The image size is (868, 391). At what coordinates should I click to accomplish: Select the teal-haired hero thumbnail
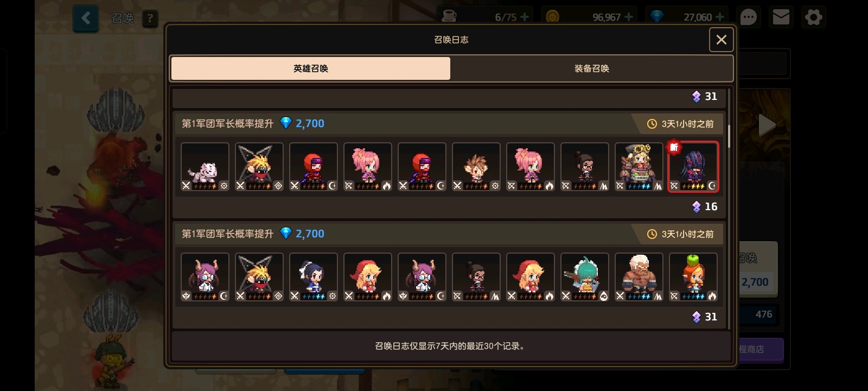tap(585, 277)
